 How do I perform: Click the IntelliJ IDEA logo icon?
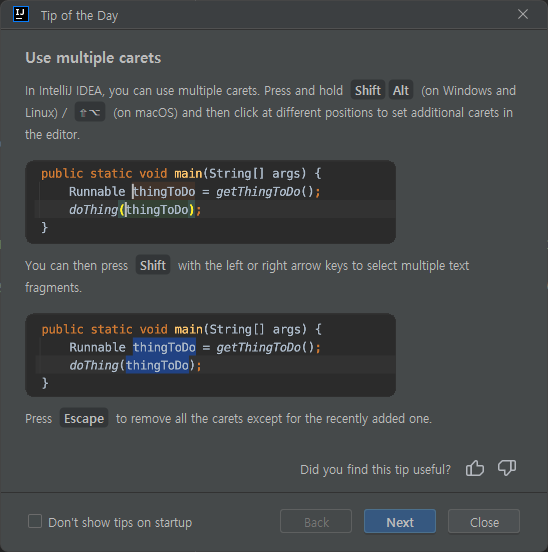[x=21, y=14]
